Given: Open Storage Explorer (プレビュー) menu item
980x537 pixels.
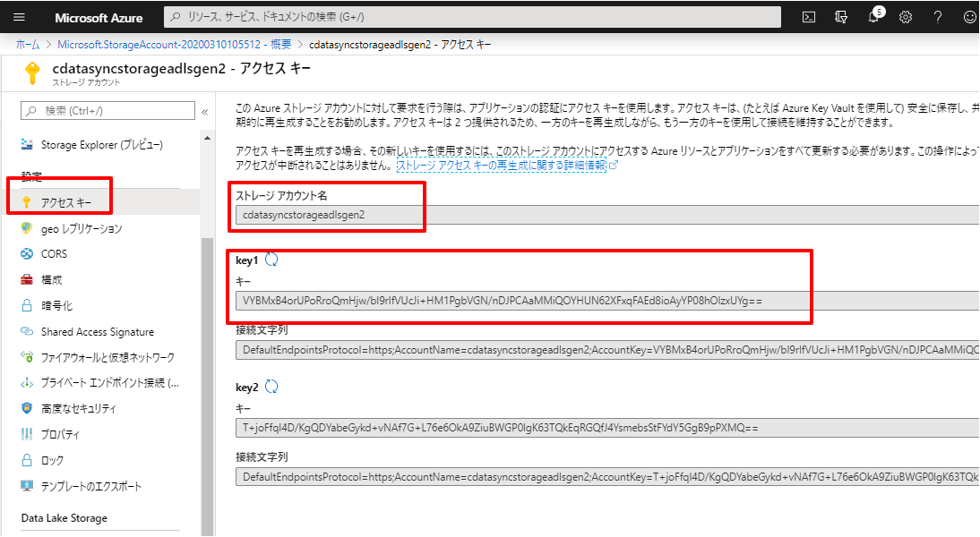Looking at the screenshot, I should [101, 145].
